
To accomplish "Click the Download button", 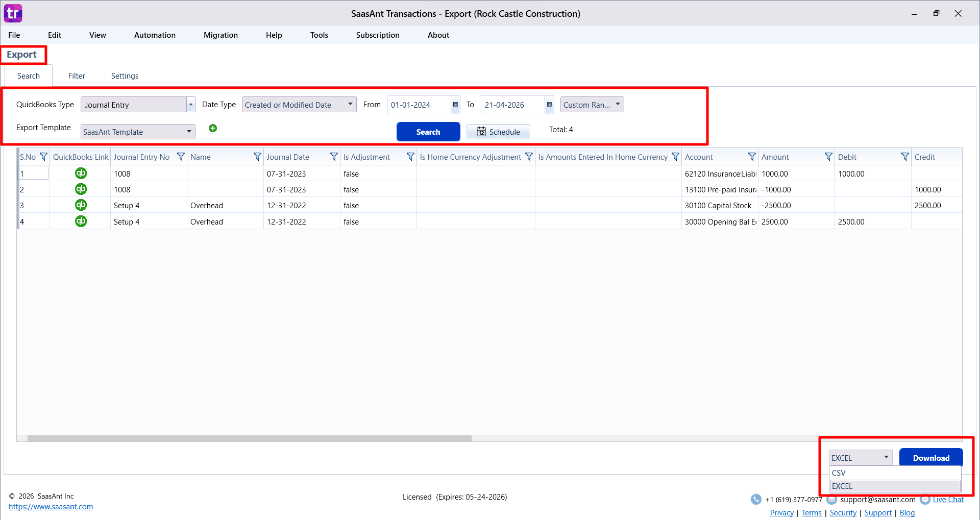I will tap(931, 458).
